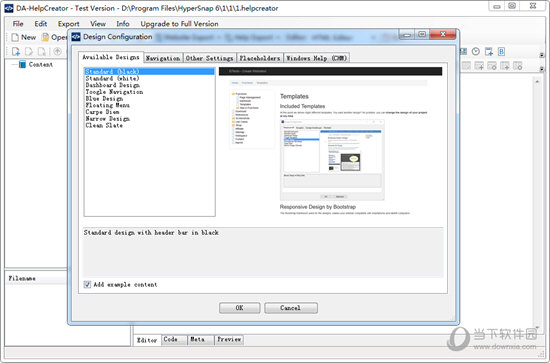Switch to the Other Settings tab

click(x=209, y=58)
